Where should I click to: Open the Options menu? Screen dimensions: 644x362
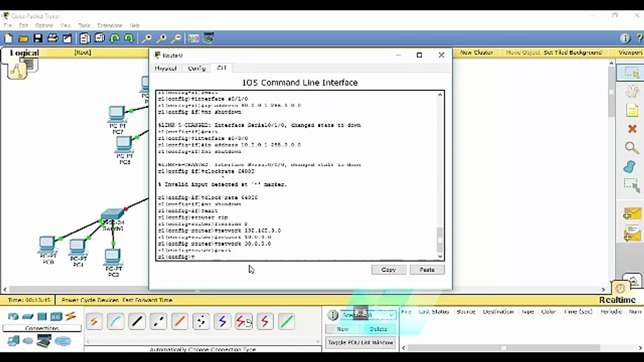point(44,25)
